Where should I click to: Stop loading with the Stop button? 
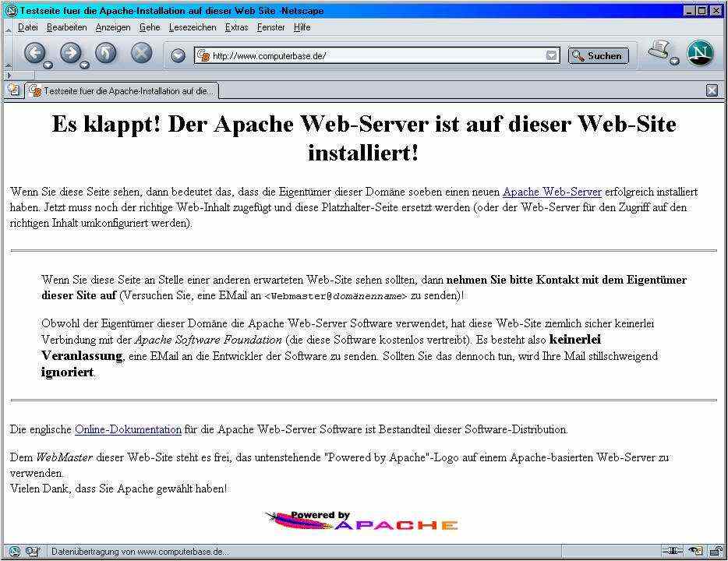[x=142, y=52]
